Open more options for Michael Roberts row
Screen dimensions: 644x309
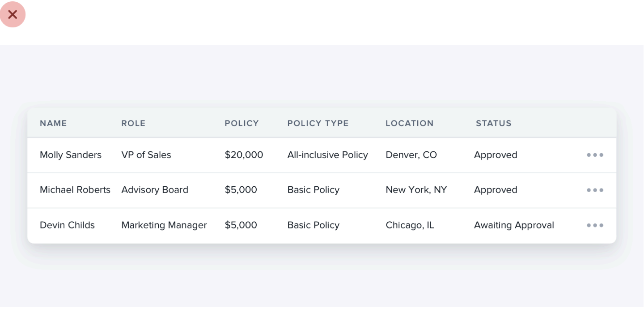(595, 190)
